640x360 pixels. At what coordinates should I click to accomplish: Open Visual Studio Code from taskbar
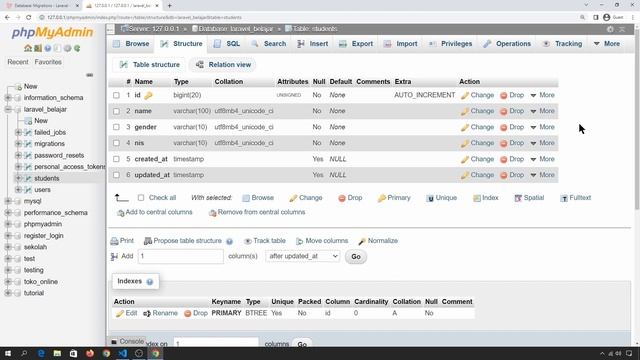click(x=122, y=353)
